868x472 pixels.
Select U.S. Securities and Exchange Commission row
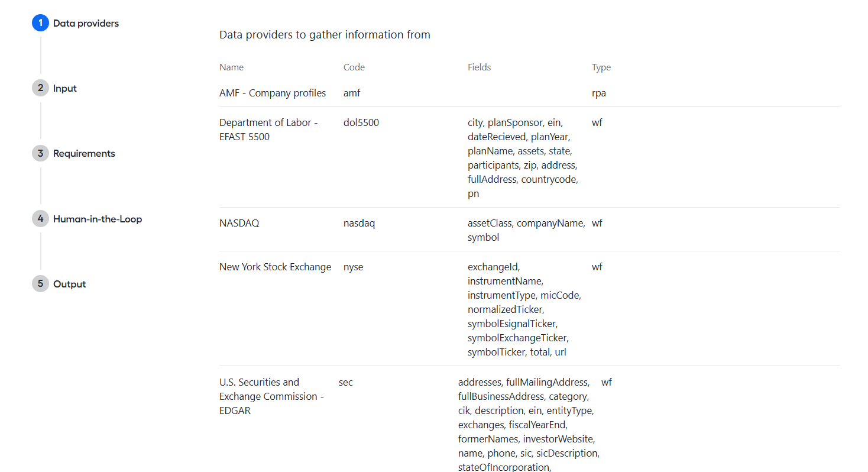click(x=529, y=419)
